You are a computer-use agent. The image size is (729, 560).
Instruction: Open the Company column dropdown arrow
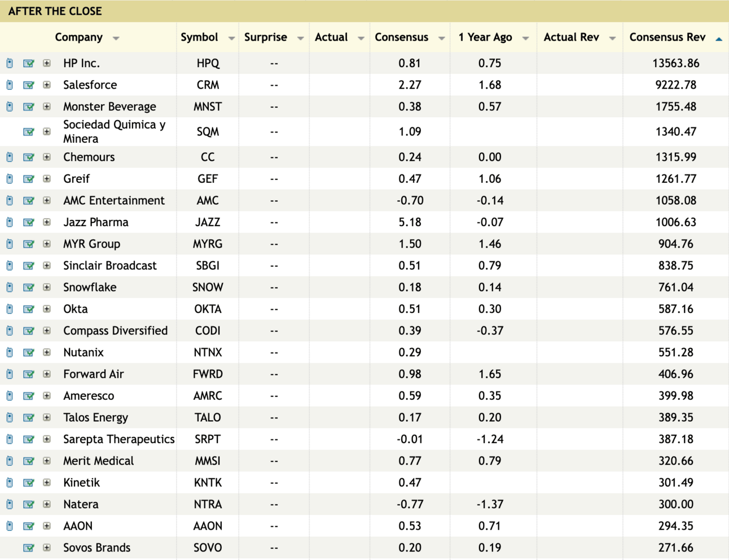(116, 38)
